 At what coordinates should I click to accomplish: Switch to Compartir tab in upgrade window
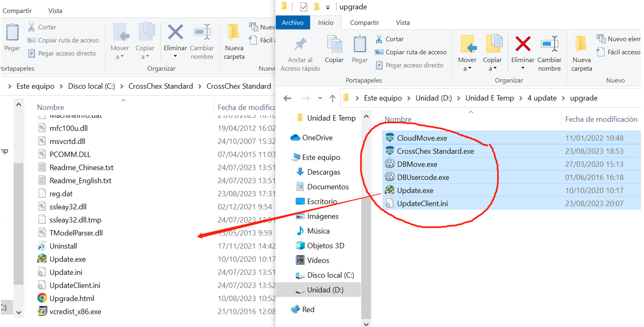coord(365,22)
